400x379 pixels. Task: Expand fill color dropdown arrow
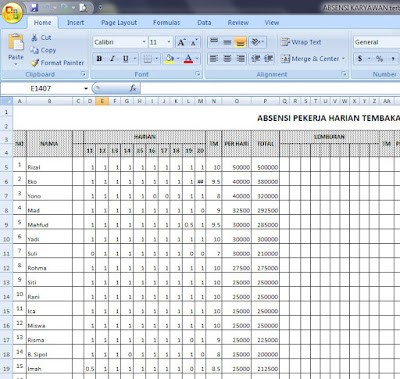[x=178, y=59]
